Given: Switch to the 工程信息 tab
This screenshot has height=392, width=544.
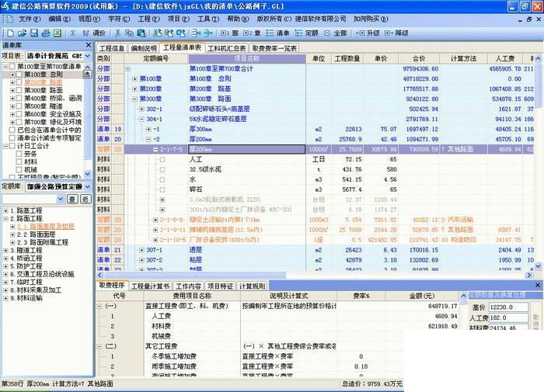Looking at the screenshot, I should pyautogui.click(x=112, y=48).
